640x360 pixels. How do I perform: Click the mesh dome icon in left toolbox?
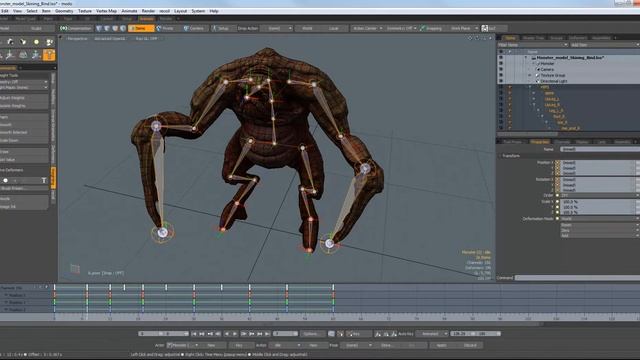click(x=23, y=55)
